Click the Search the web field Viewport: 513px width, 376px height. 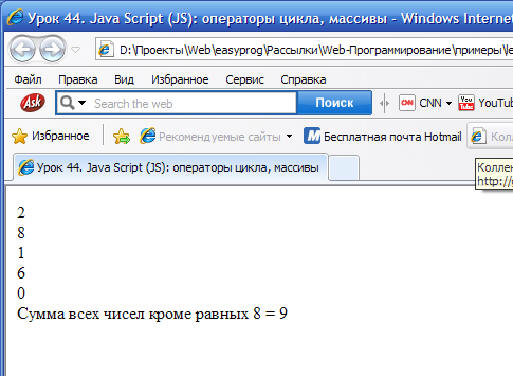point(192,103)
